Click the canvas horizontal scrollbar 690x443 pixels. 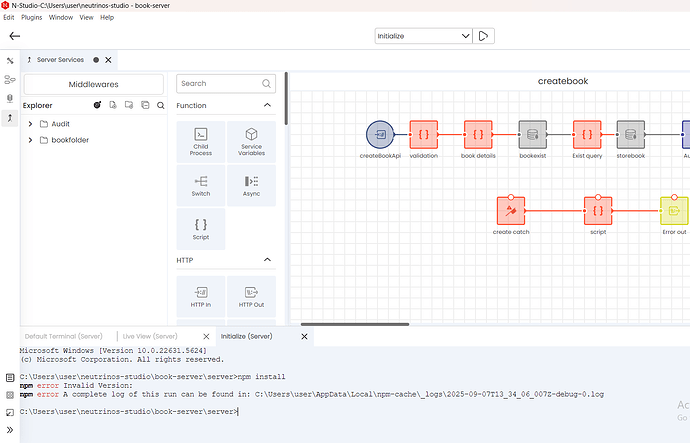(355, 324)
